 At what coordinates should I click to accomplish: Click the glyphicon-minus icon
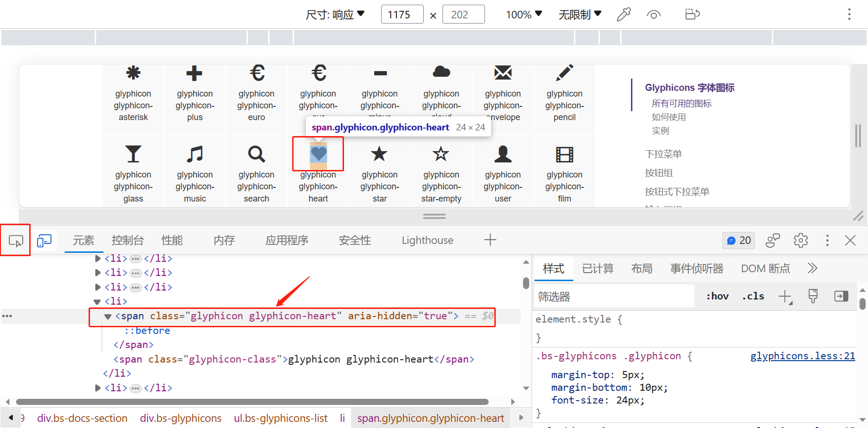(380, 73)
